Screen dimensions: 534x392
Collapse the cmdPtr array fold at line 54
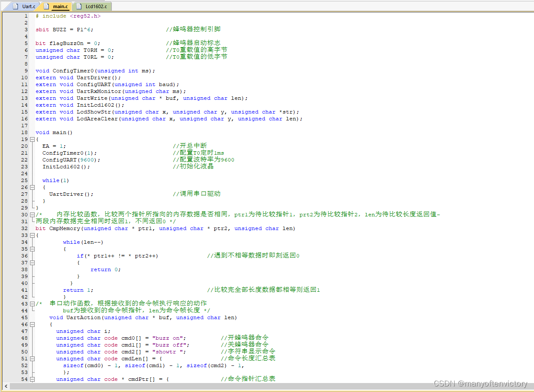pyautogui.click(x=32, y=379)
